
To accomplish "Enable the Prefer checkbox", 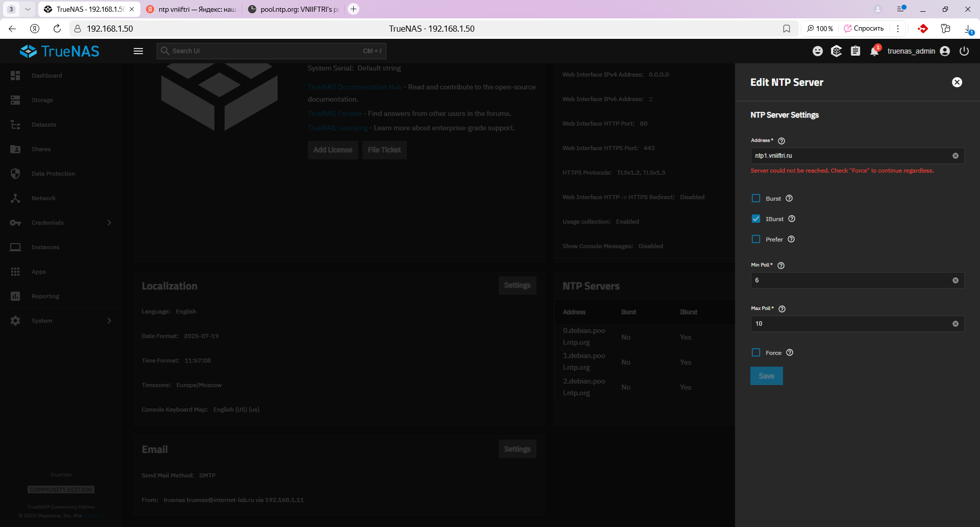I will point(756,239).
